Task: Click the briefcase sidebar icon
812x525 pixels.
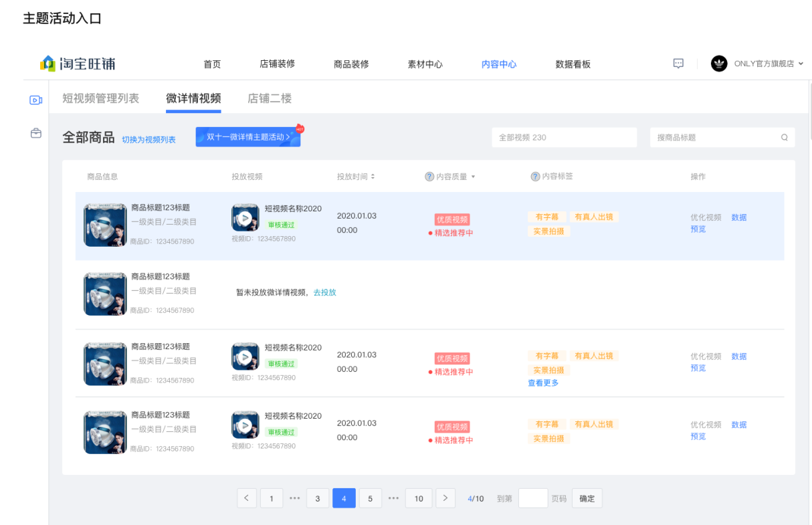Action: [x=36, y=134]
